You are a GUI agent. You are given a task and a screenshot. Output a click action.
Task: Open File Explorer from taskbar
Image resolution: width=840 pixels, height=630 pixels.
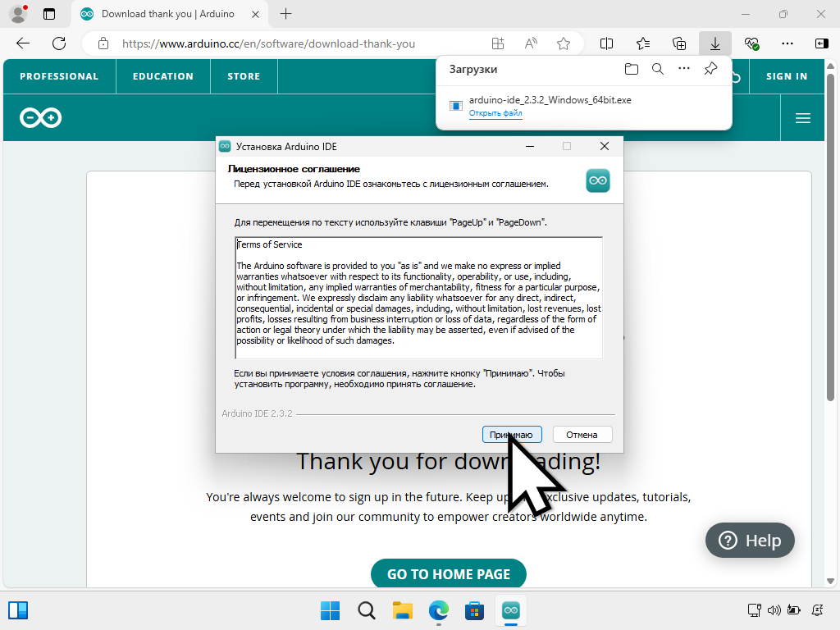tap(402, 610)
